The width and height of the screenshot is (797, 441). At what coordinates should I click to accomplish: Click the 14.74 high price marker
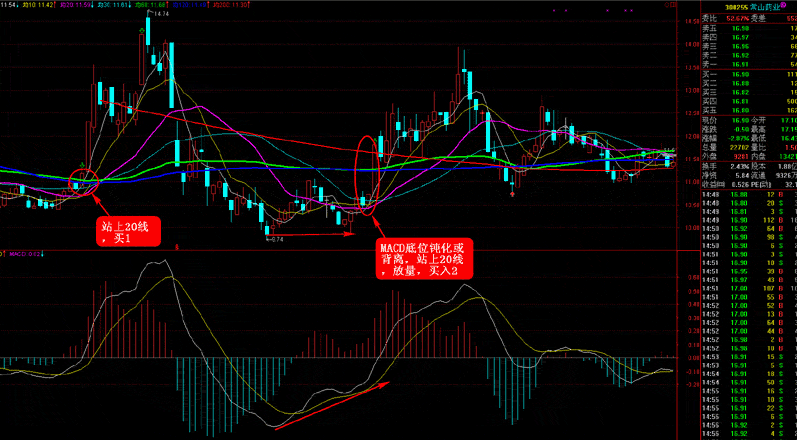point(161,15)
